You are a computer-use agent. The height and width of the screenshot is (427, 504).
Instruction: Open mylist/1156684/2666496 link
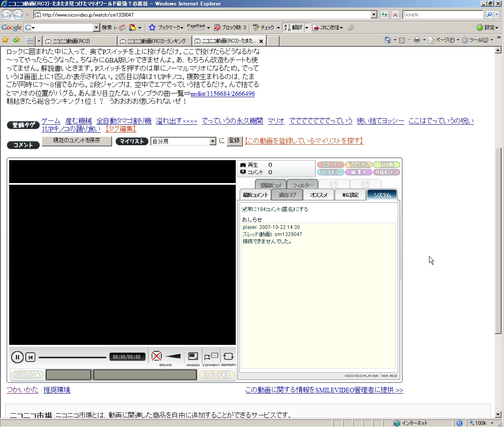tap(223, 94)
